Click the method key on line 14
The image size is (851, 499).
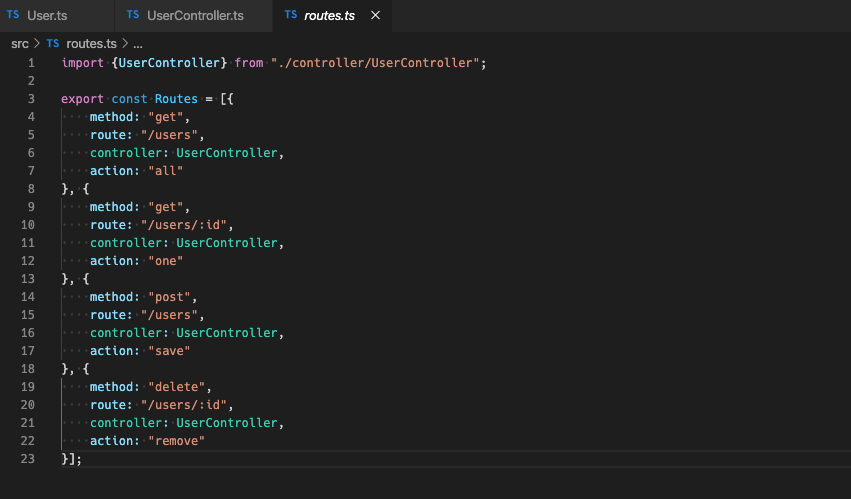111,297
